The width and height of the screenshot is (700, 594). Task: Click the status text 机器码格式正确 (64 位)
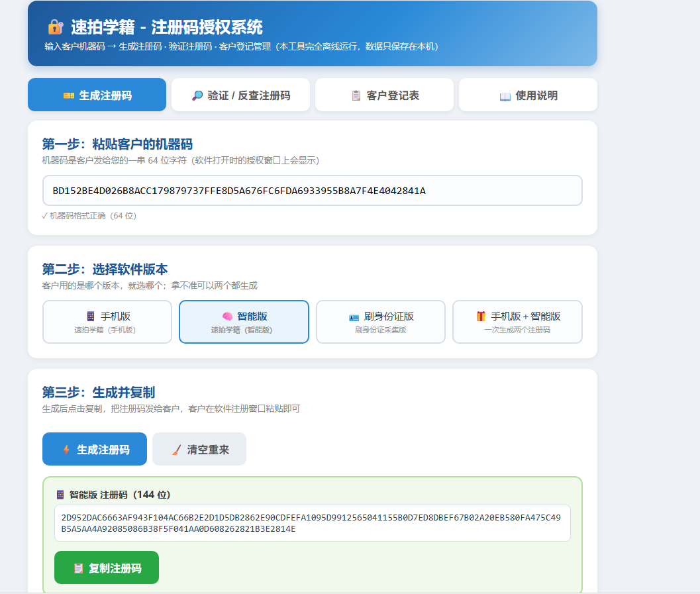click(89, 216)
